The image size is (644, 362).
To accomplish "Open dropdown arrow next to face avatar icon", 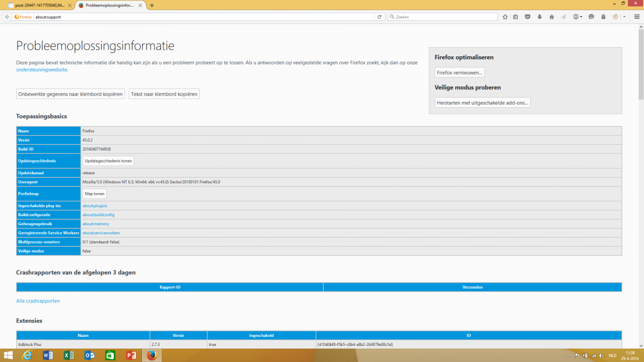I will coord(625,17).
